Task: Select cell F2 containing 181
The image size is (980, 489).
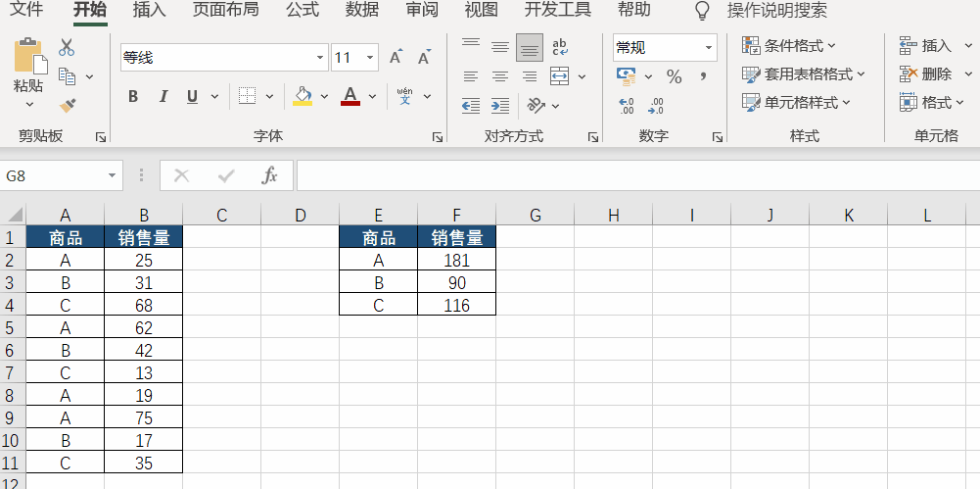Action: [457, 260]
